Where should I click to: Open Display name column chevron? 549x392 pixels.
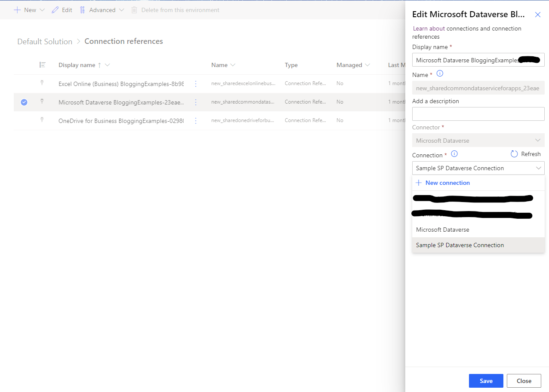(x=108, y=65)
